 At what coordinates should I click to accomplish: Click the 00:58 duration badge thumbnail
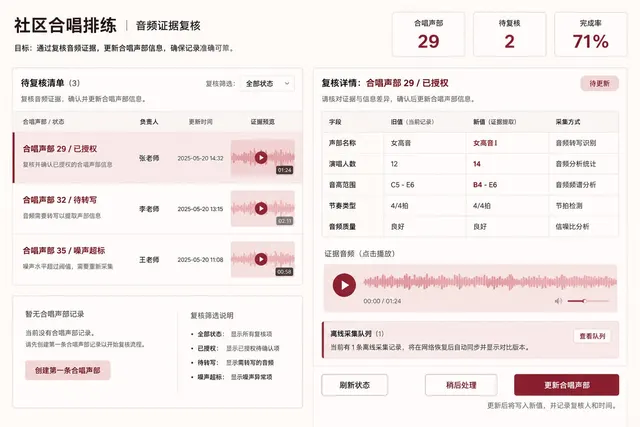point(284,271)
